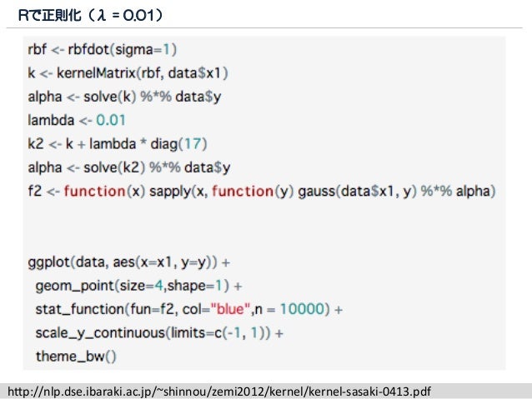This screenshot has width=532, height=399.
Task: Open the kernel-sasaki-0413.pdf URL link
Action: click(219, 392)
